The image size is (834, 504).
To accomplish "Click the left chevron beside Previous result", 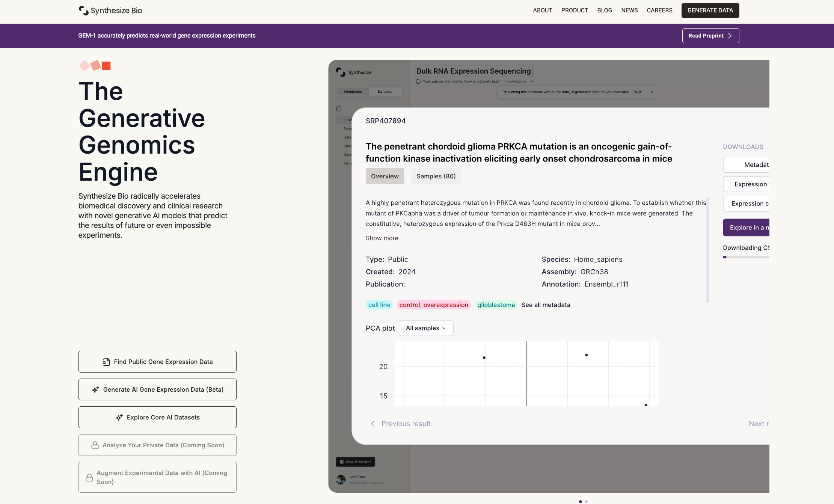I will click(373, 424).
